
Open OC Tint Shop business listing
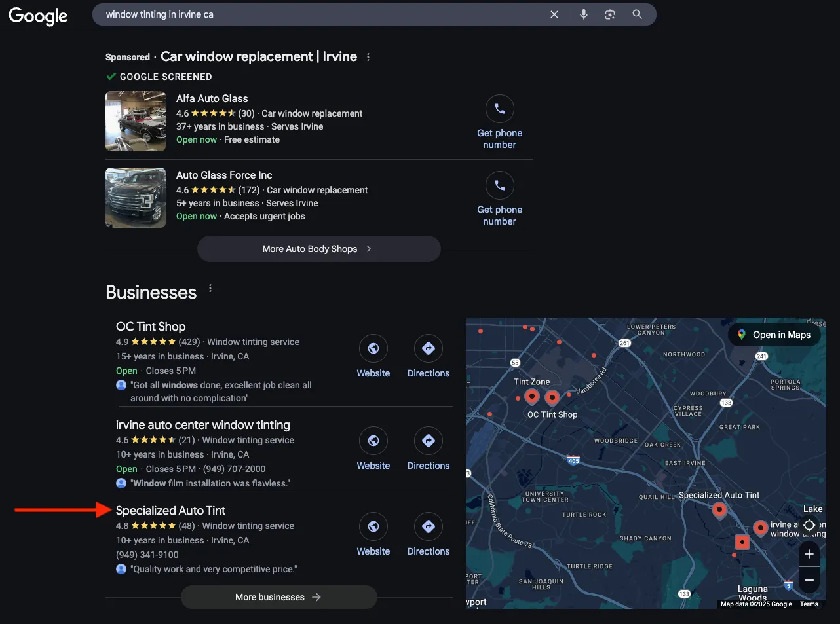point(151,326)
